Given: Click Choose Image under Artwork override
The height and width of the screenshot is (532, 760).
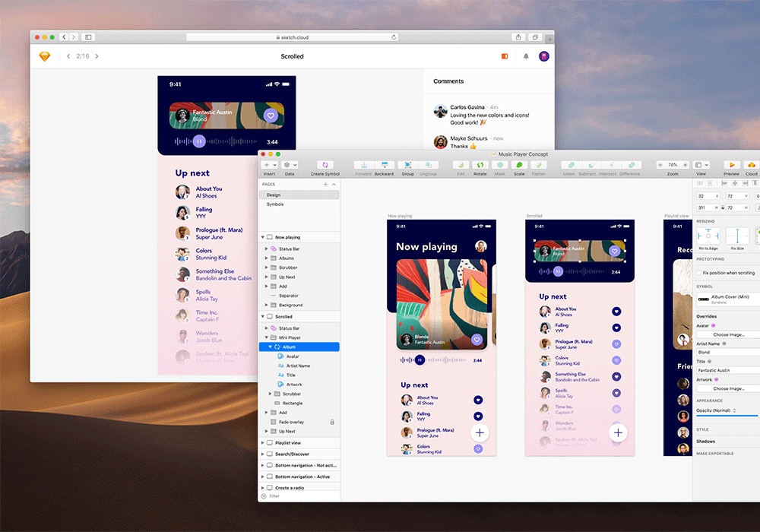Looking at the screenshot, I should [729, 388].
